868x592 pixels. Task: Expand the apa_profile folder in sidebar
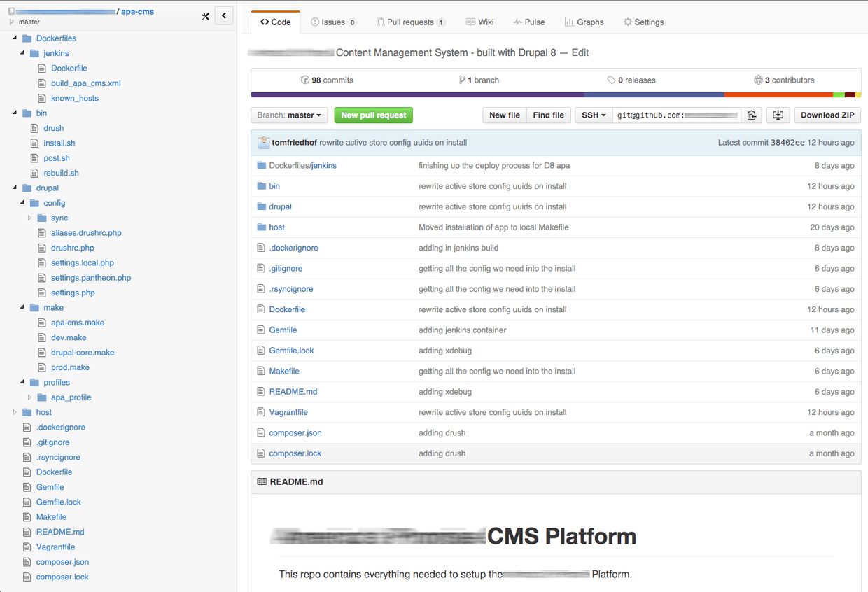pos(30,397)
